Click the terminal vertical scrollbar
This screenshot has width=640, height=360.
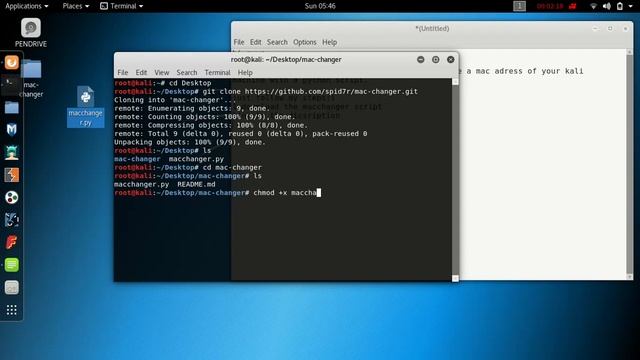455,180
